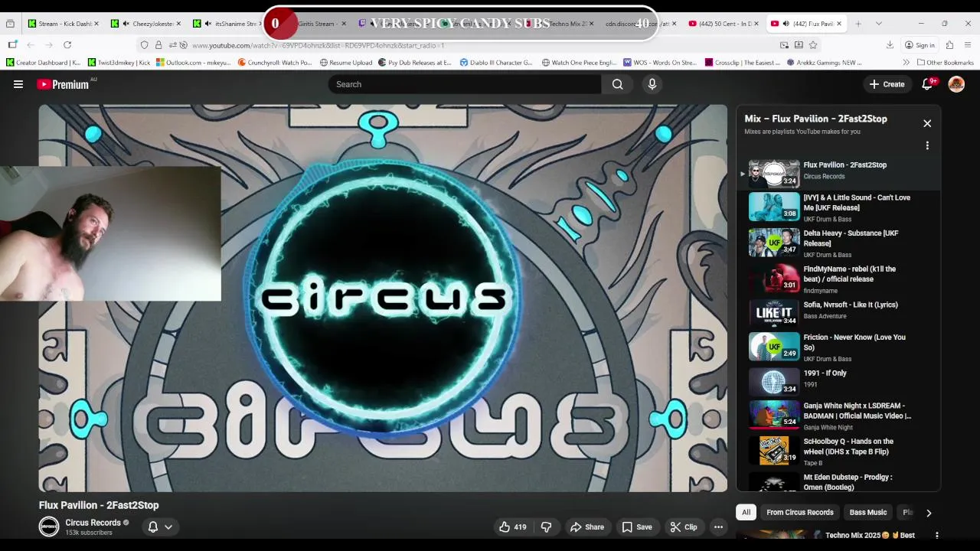
Task: Switch to 50 Cent - In Da tab
Action: pyautogui.click(x=724, y=24)
